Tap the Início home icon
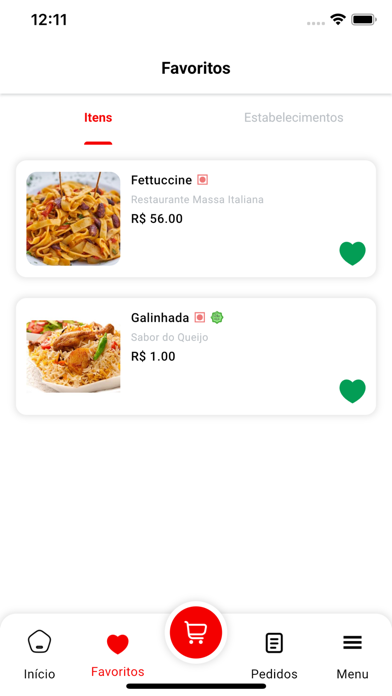This screenshot has height=696, width=392. (40, 642)
